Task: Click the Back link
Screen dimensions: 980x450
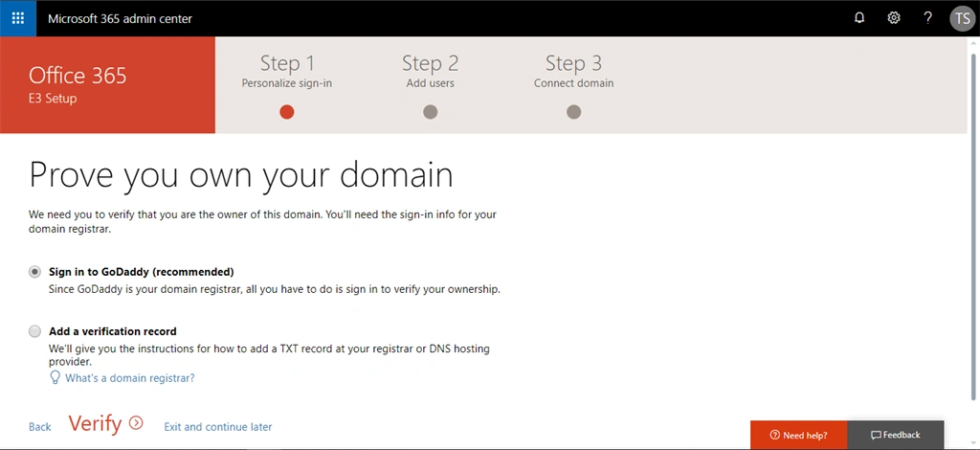Action: point(40,427)
